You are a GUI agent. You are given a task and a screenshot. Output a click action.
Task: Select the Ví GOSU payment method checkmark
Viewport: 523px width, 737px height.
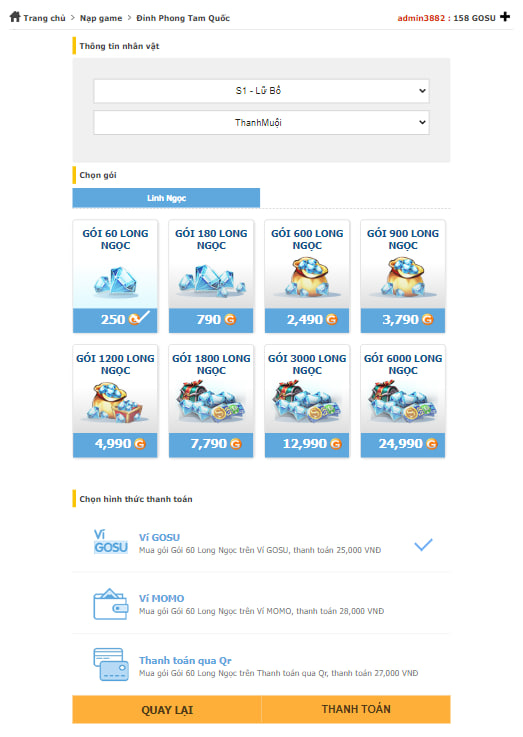coord(423,544)
